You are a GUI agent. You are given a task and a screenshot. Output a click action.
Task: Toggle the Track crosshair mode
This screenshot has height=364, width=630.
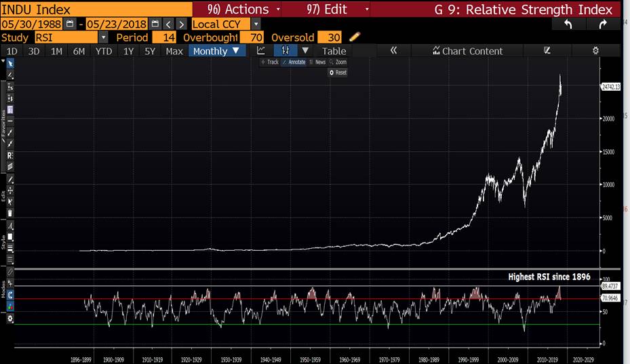click(x=270, y=62)
